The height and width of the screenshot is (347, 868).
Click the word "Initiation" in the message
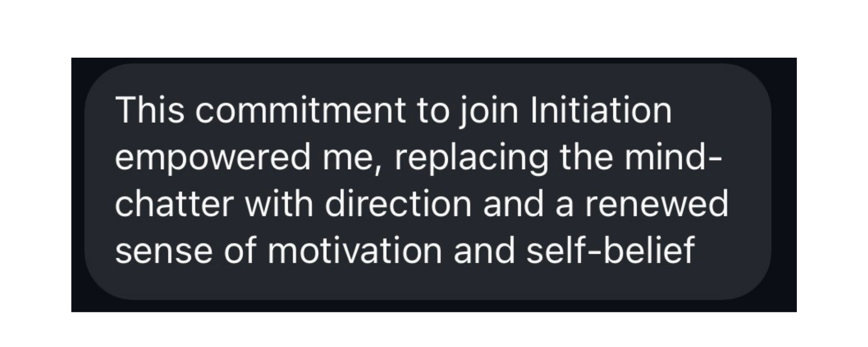coord(601,110)
